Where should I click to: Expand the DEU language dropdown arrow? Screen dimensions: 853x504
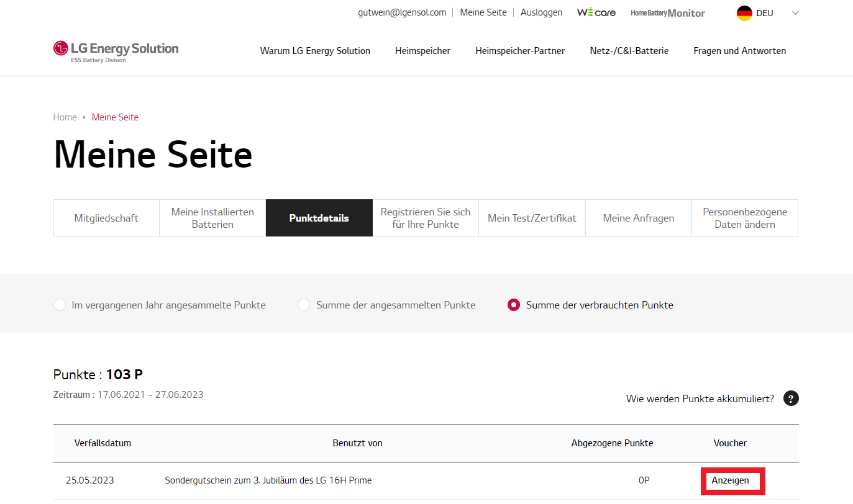[795, 13]
